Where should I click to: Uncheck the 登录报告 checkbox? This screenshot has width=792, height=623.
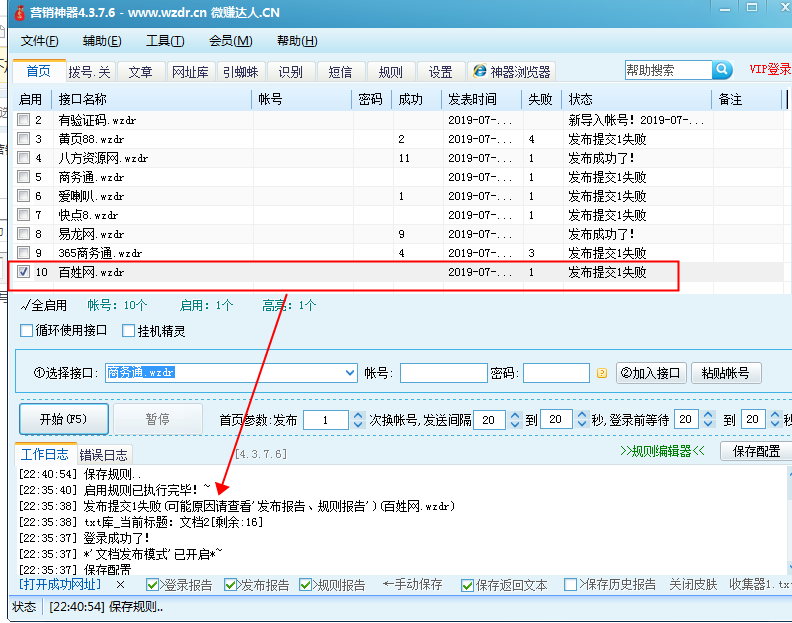[153, 584]
